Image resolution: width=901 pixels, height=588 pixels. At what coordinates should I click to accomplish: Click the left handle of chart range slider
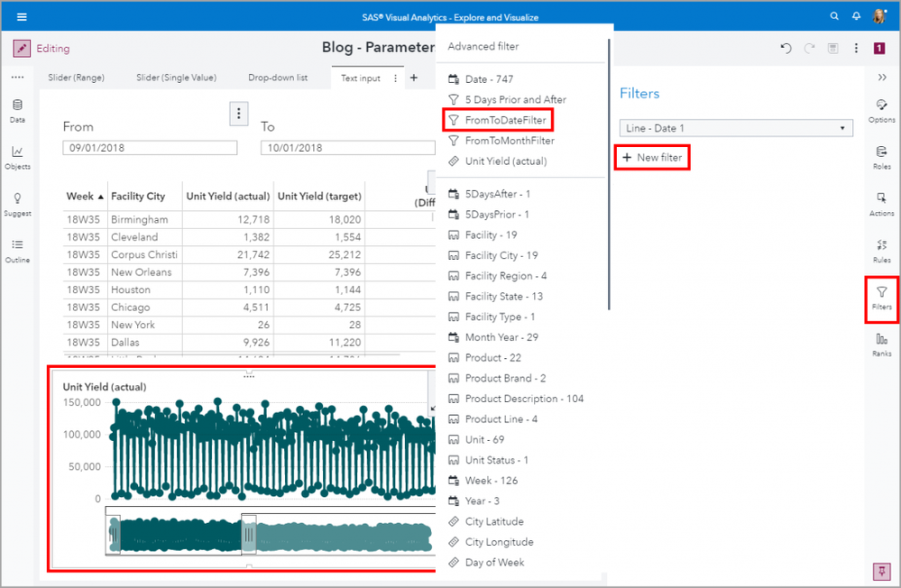114,534
